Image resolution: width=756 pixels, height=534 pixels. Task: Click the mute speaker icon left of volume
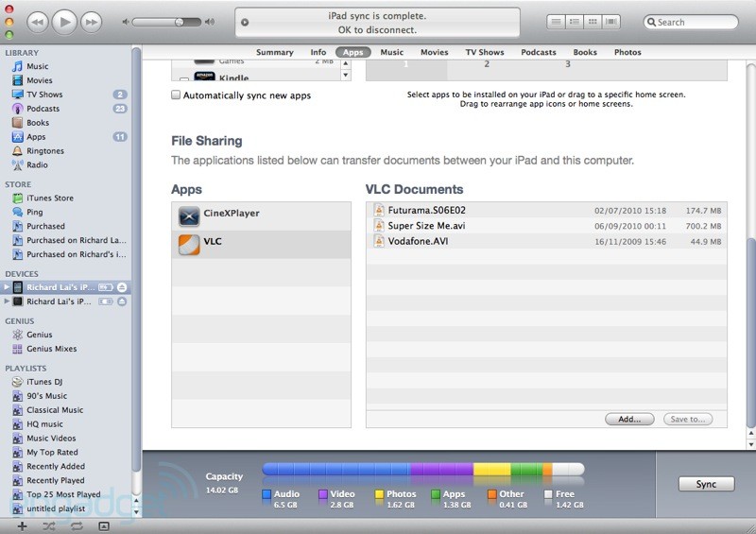126,22
